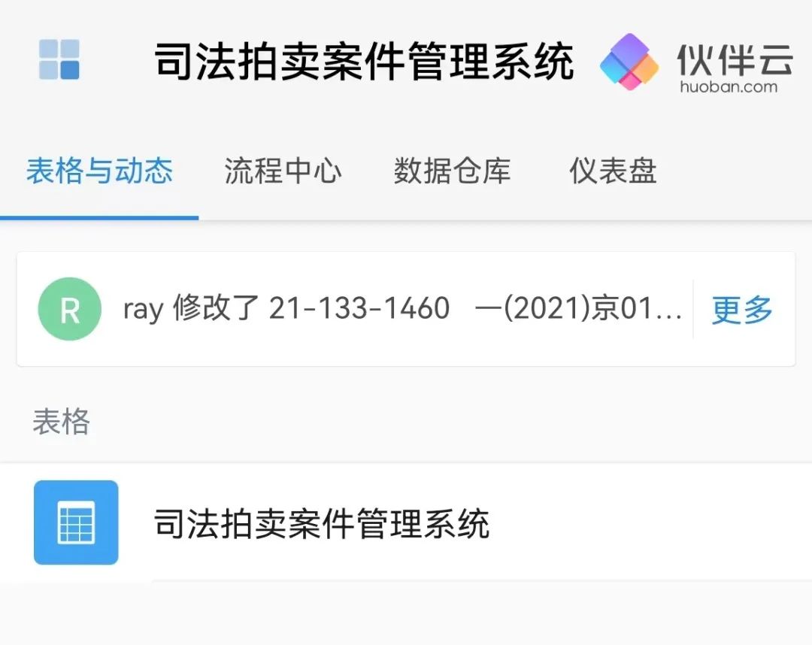Click the blue underline below 表格与动态
Screen dimensions: 812x645
pos(99,217)
